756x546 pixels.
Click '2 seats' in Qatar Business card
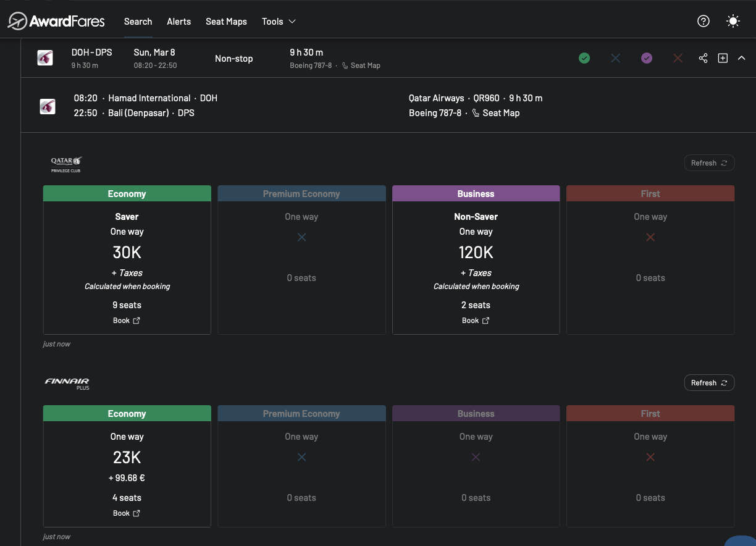point(476,305)
